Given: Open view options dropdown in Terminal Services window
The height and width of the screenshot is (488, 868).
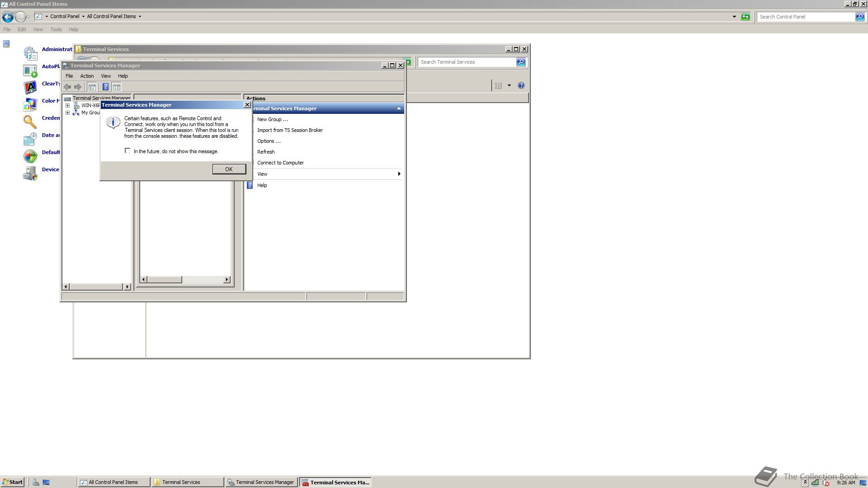Looking at the screenshot, I should pyautogui.click(x=509, y=85).
